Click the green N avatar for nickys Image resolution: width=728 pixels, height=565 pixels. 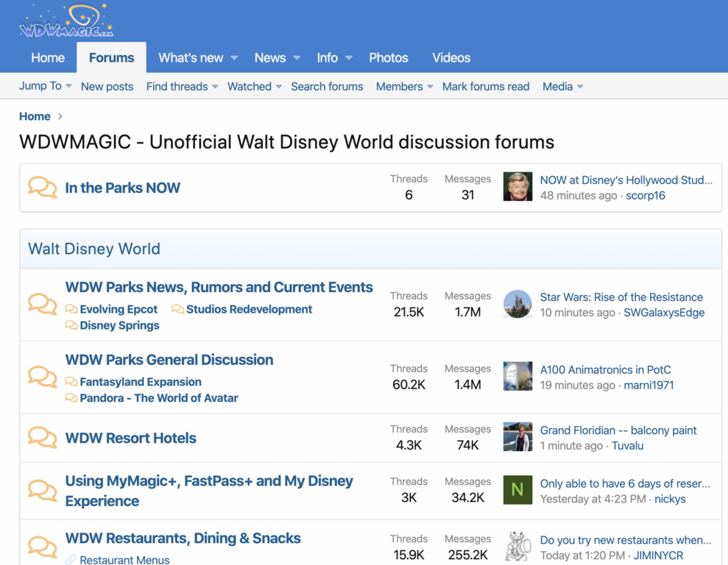click(x=517, y=490)
